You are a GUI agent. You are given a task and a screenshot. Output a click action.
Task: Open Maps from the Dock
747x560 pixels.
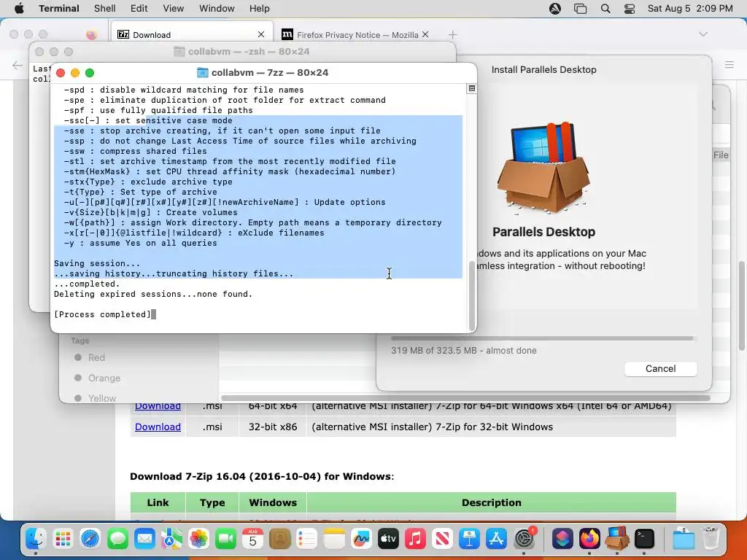[171, 539]
